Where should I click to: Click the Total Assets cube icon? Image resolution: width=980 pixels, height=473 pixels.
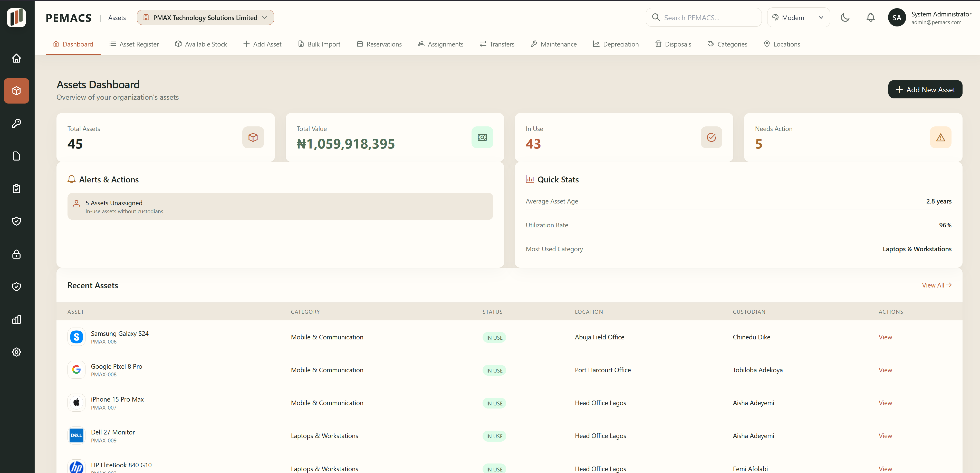pos(253,137)
